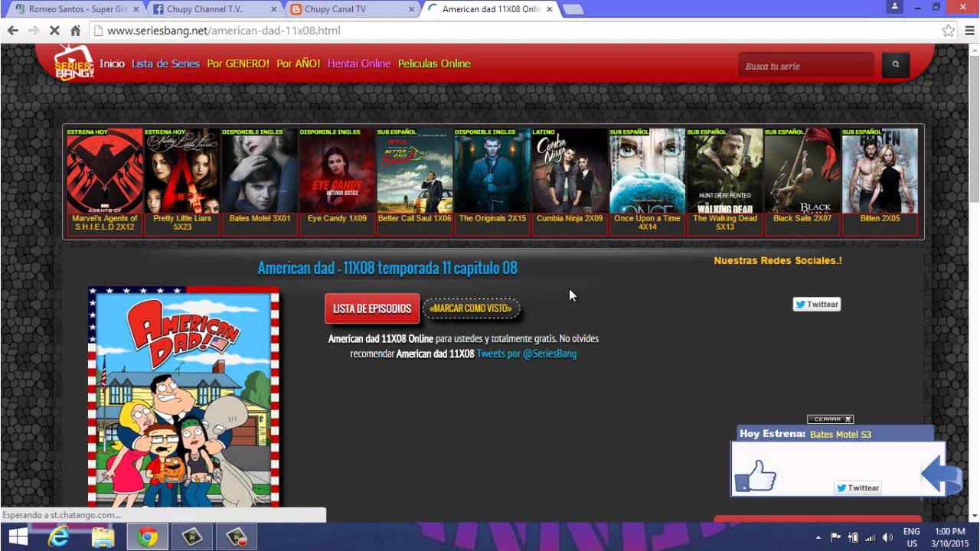Click the blue arrow in popup
The image size is (980, 551).
click(941, 474)
